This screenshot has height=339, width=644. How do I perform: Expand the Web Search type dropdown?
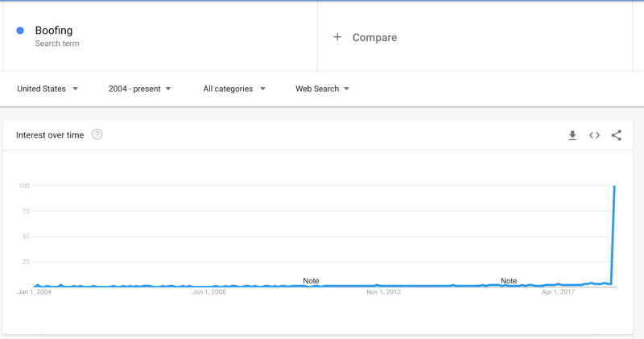(322, 89)
